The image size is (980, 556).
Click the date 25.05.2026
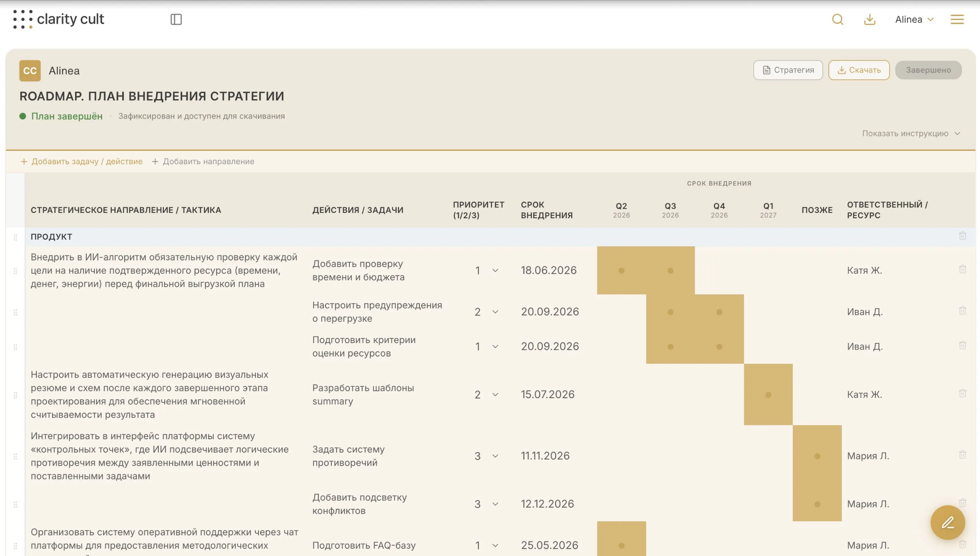click(549, 546)
